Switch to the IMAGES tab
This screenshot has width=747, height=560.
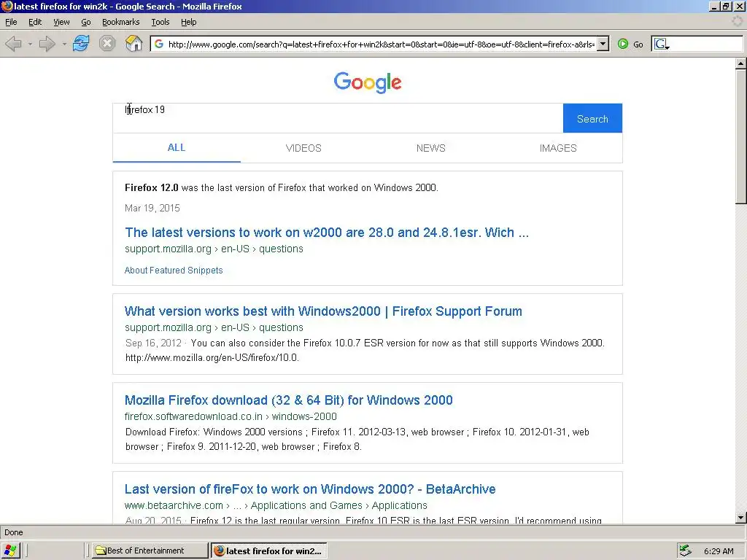click(x=558, y=148)
